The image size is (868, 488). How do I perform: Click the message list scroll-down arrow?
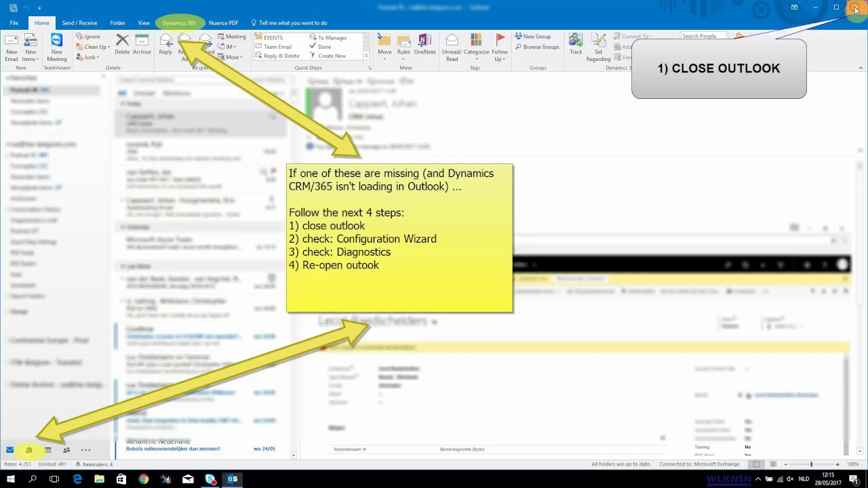(x=293, y=455)
